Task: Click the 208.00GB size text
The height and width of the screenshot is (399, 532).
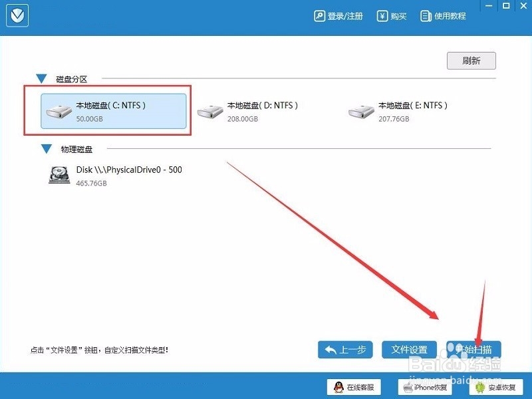Action: (243, 119)
